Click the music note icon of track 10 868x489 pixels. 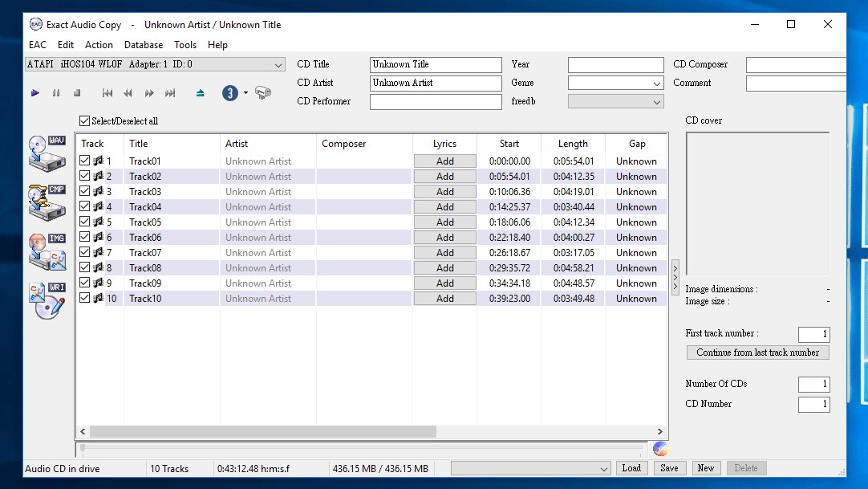tap(99, 298)
